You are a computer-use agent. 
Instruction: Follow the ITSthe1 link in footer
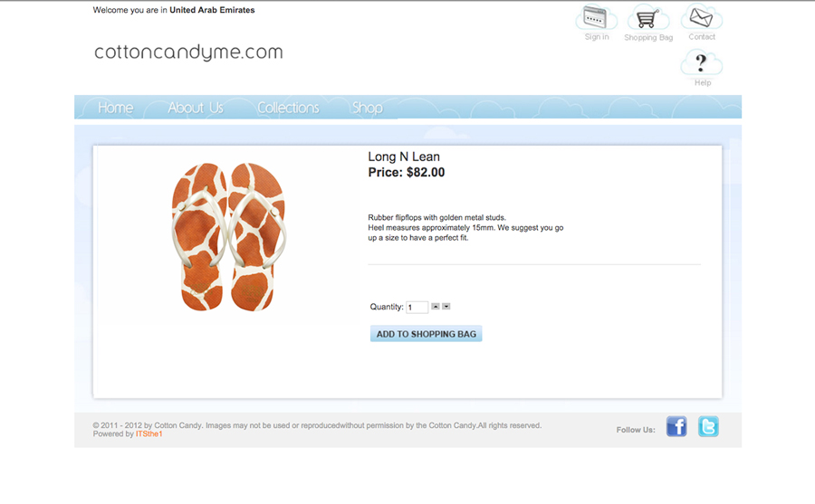point(149,434)
